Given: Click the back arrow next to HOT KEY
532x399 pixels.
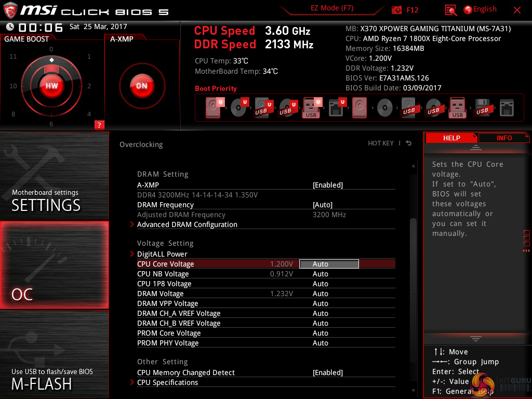Looking at the screenshot, I should (x=408, y=143).
